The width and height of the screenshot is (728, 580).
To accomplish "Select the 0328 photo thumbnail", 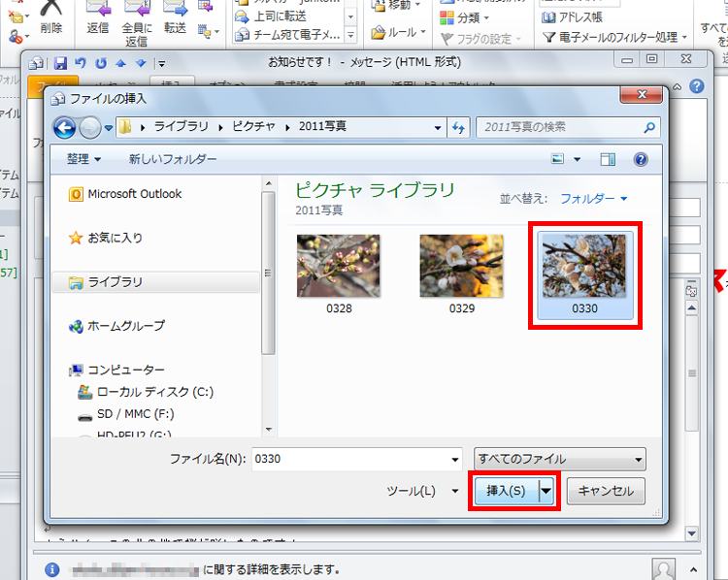I will coord(339,274).
